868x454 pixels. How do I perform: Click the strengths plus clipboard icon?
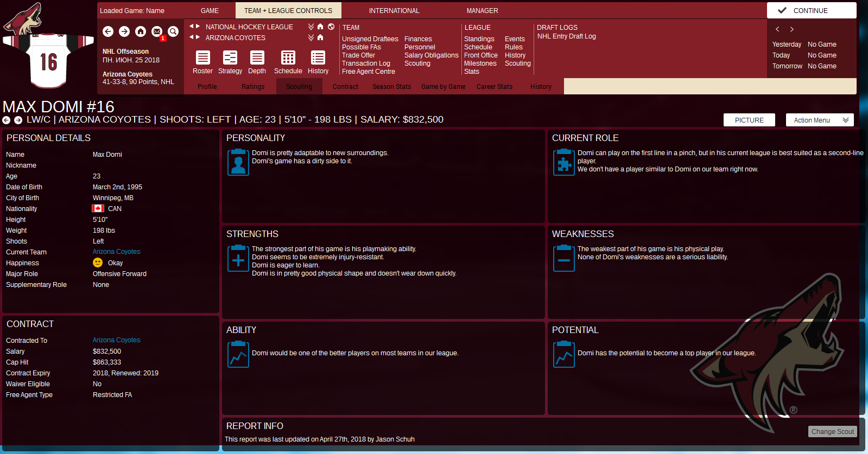click(238, 258)
